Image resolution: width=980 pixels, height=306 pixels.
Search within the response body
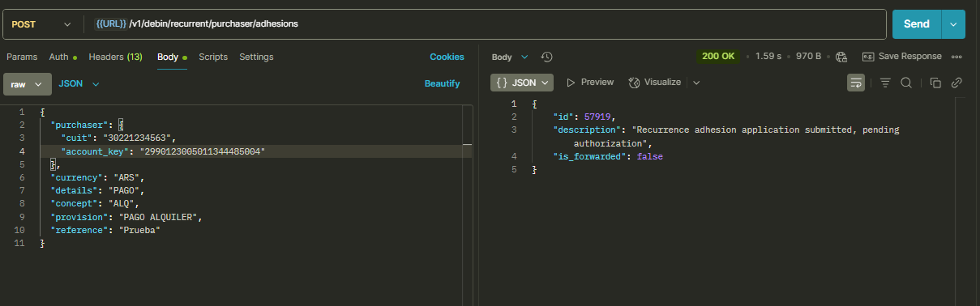906,83
